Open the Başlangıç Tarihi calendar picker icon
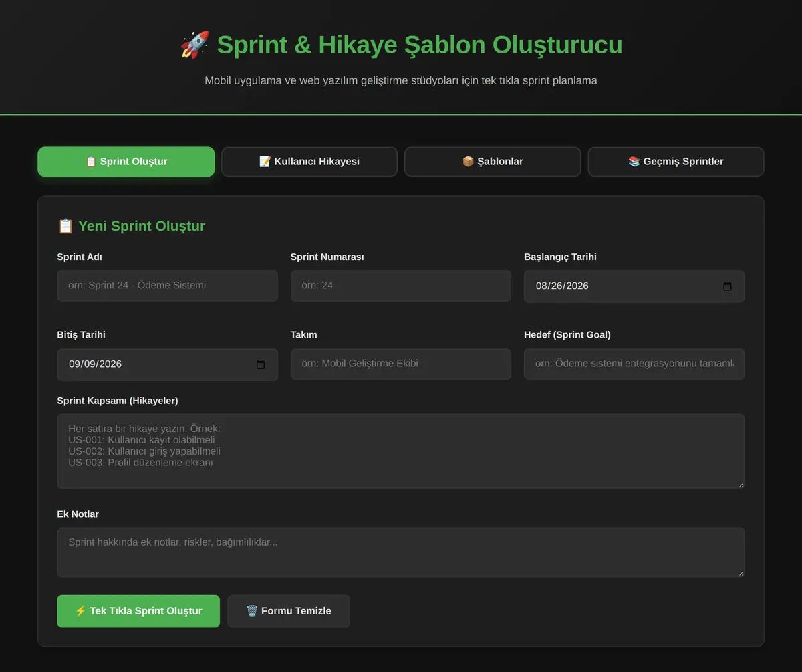 pos(728,286)
